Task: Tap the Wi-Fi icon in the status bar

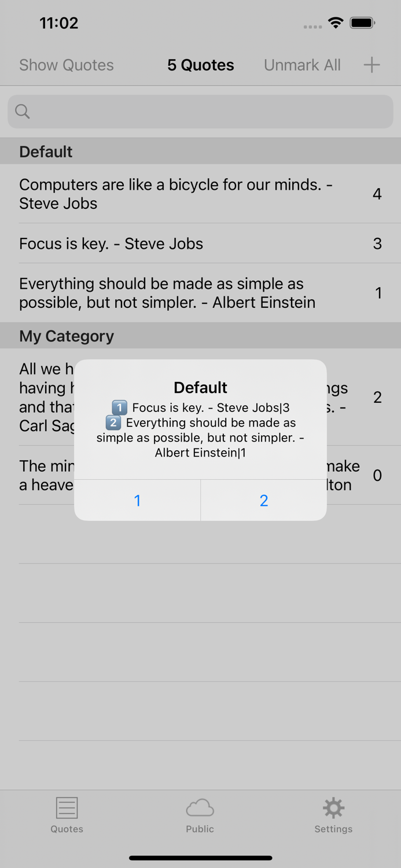Action: point(336,23)
